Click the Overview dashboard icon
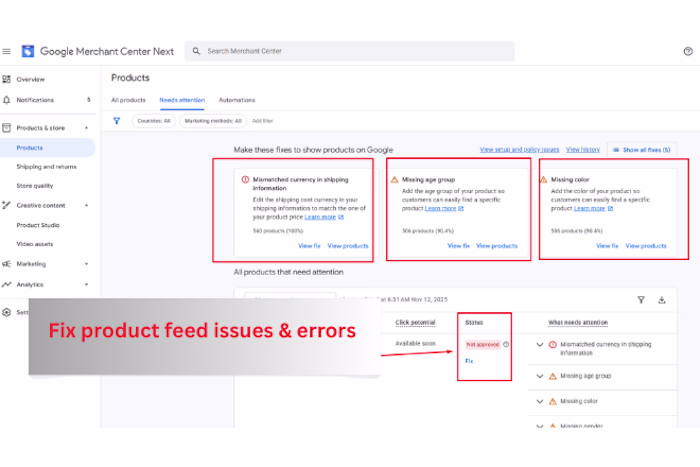Image resolution: width=700 pixels, height=467 pixels. click(x=6, y=79)
